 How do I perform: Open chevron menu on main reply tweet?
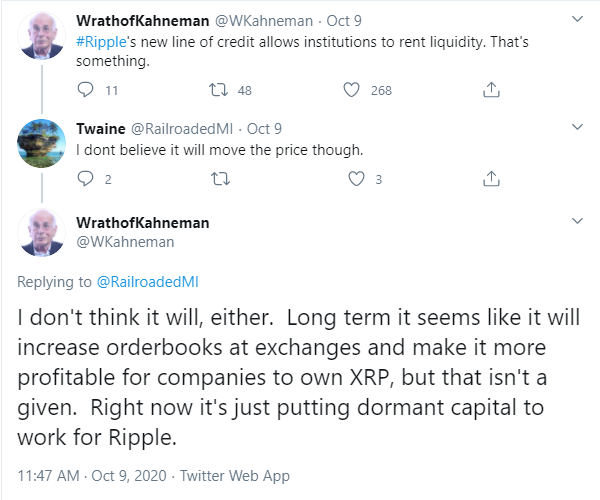[577, 221]
